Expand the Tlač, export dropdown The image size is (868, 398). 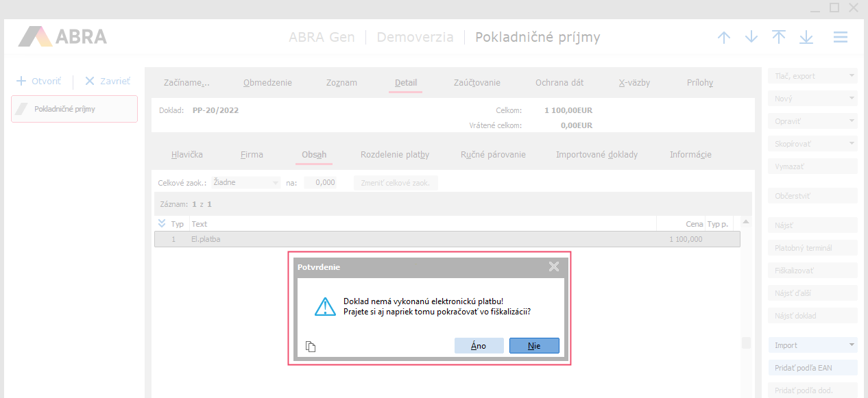pos(852,76)
